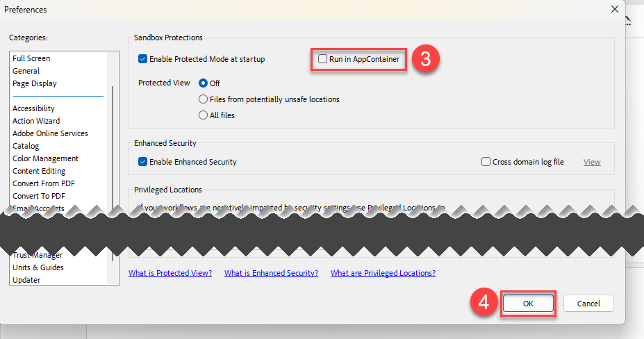Open Adobe Online Services preferences
The image size is (644, 339).
pos(50,133)
